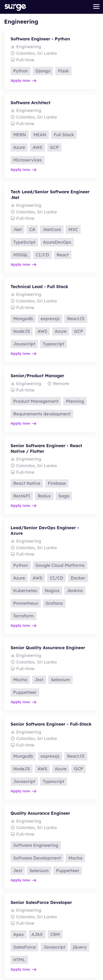Click the Surge logo
The width and height of the screenshot is (103, 980).
pos(15,7)
